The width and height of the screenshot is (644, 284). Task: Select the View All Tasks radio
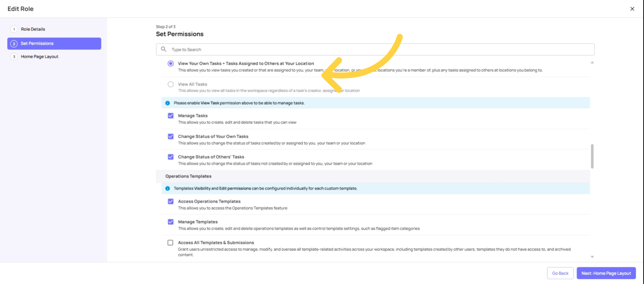(x=171, y=84)
